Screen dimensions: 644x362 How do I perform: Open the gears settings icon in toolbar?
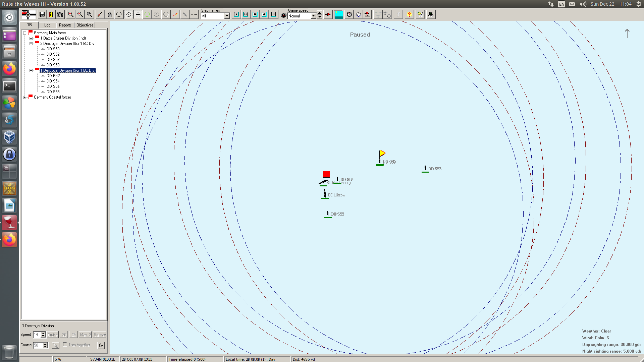pyautogui.click(x=60, y=14)
